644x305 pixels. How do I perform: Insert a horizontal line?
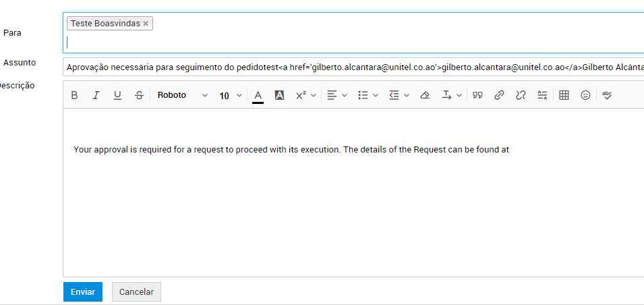pyautogui.click(x=543, y=95)
